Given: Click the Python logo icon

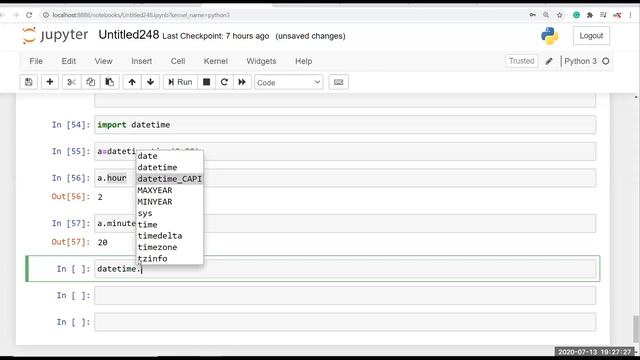Looking at the screenshot, I should (x=550, y=36).
